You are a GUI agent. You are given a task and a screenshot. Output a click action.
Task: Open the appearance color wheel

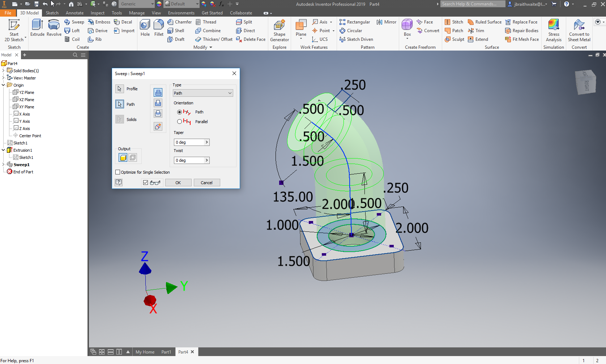pos(159,4)
